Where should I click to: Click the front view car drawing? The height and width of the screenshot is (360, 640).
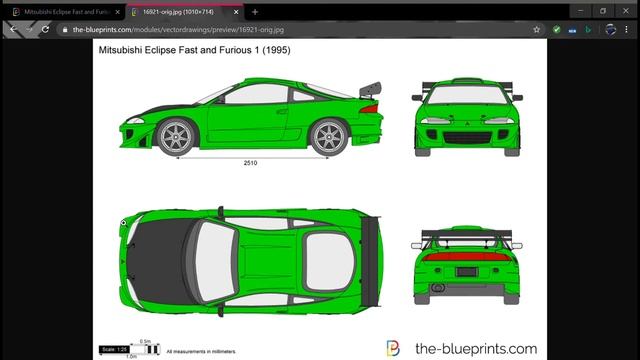[x=467, y=117]
